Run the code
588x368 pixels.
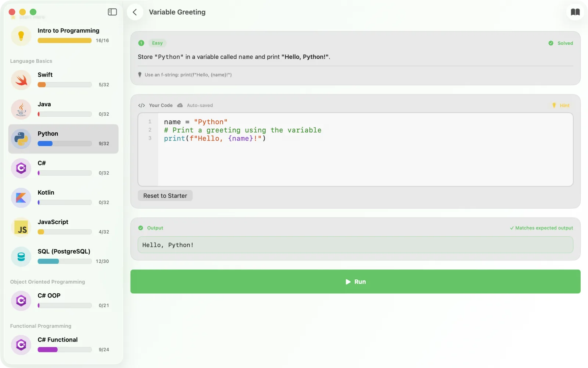355,282
